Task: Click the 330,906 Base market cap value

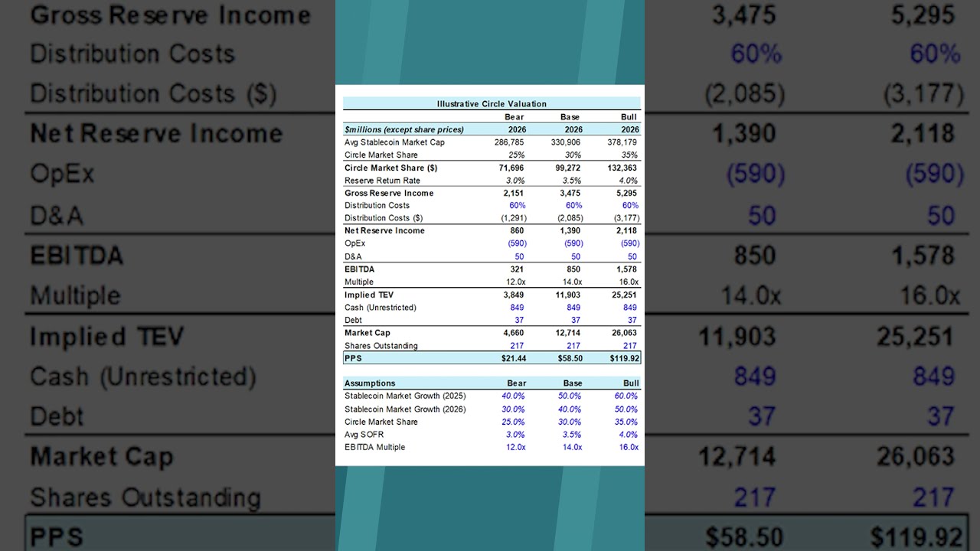Action: 566,142
